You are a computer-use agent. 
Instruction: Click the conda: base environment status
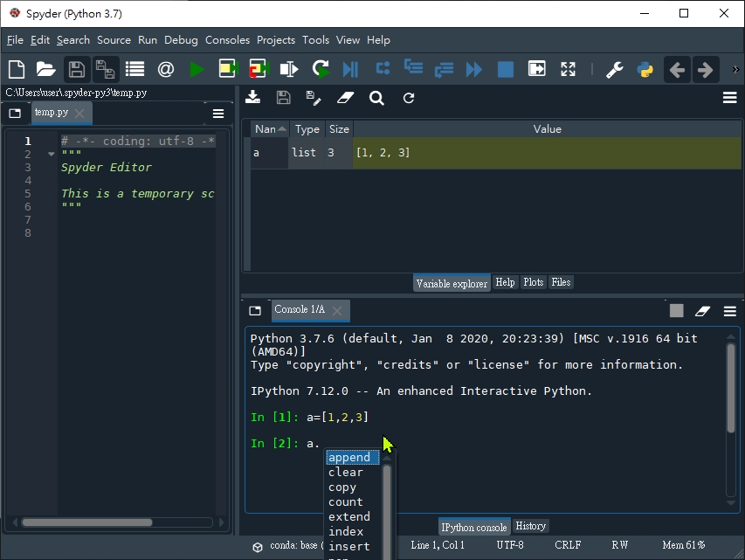tap(290, 545)
